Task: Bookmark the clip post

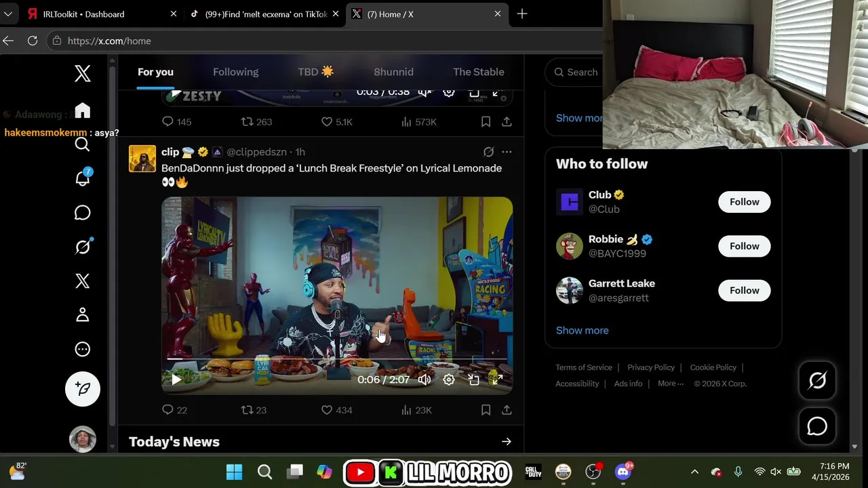Action: (486, 410)
